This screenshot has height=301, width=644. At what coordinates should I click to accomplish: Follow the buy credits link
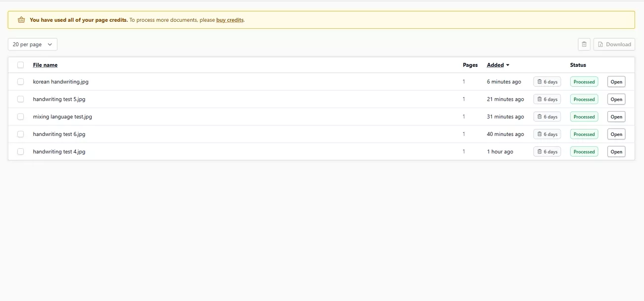pyautogui.click(x=230, y=20)
